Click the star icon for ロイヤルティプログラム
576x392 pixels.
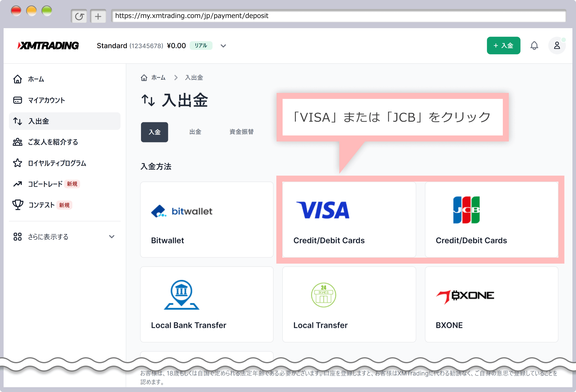(18, 163)
